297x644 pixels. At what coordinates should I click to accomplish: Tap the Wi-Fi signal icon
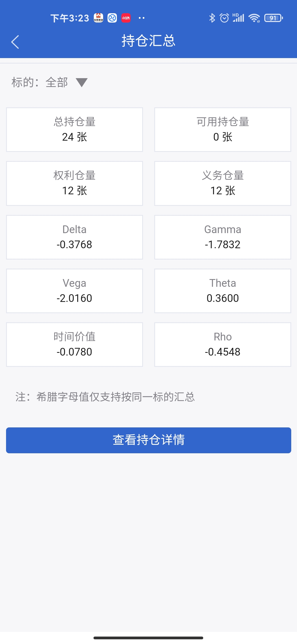tap(254, 18)
